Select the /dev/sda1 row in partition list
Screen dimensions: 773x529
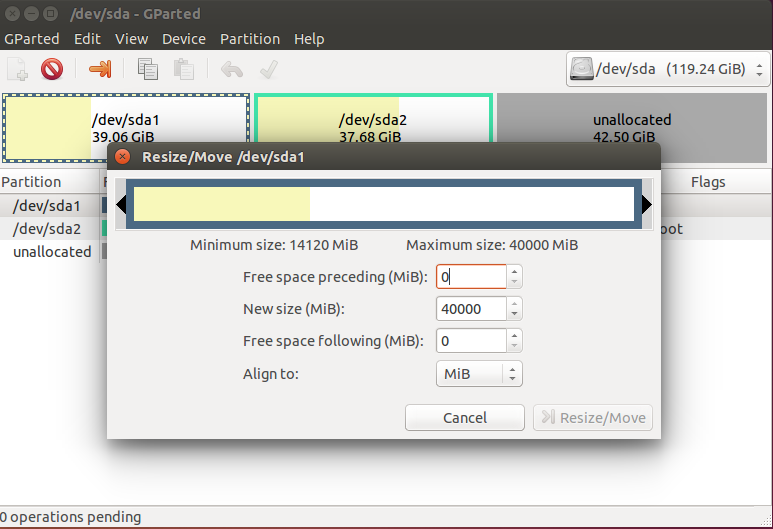point(53,206)
